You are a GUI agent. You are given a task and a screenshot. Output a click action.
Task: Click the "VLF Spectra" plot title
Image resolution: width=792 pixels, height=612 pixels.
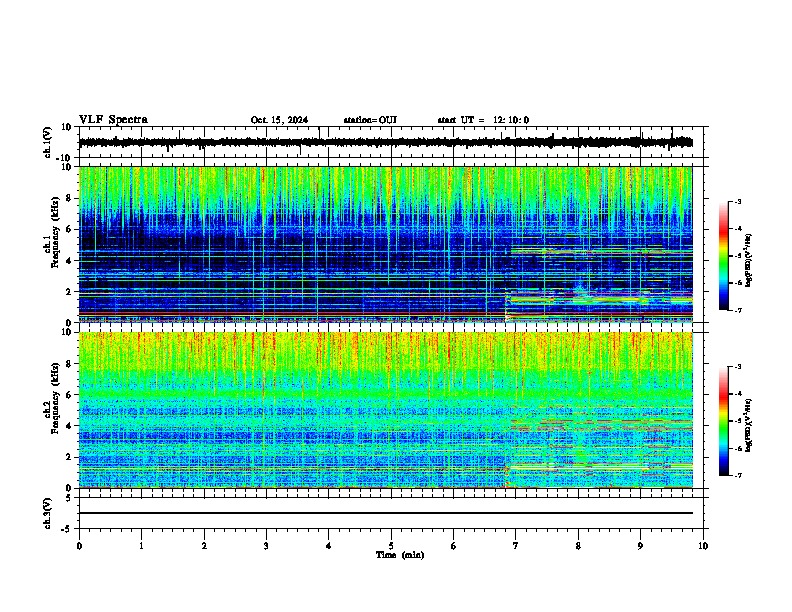tap(113, 119)
